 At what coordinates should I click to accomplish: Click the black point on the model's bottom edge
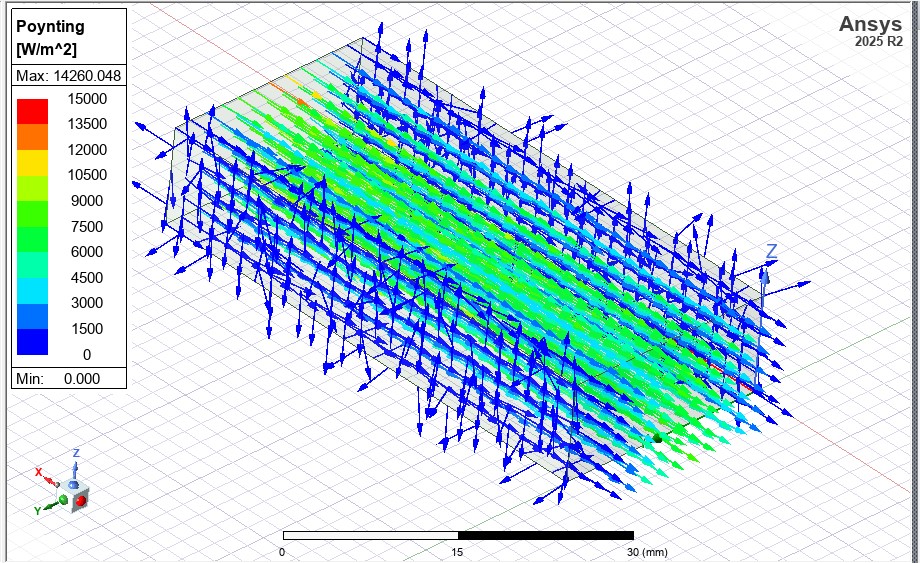(x=658, y=437)
